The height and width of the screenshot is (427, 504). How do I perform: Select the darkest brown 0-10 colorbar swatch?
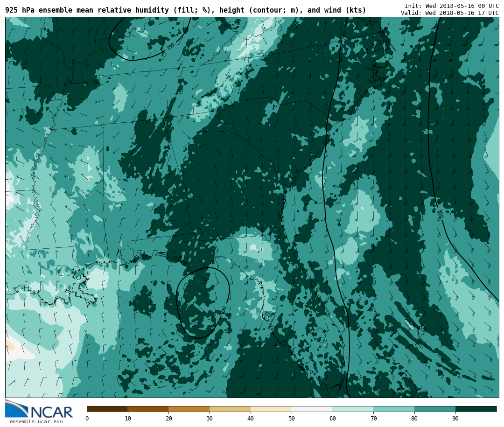(x=107, y=409)
